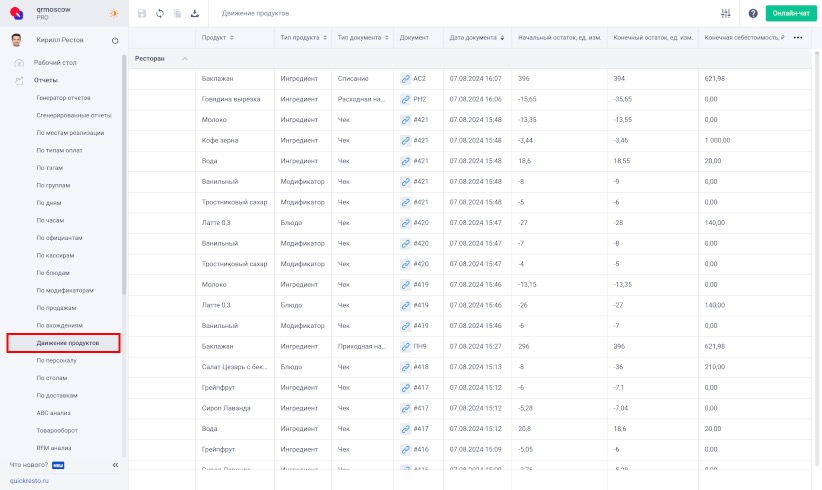
Task: Click Салат Цезарь product cell
Action: tap(234, 367)
